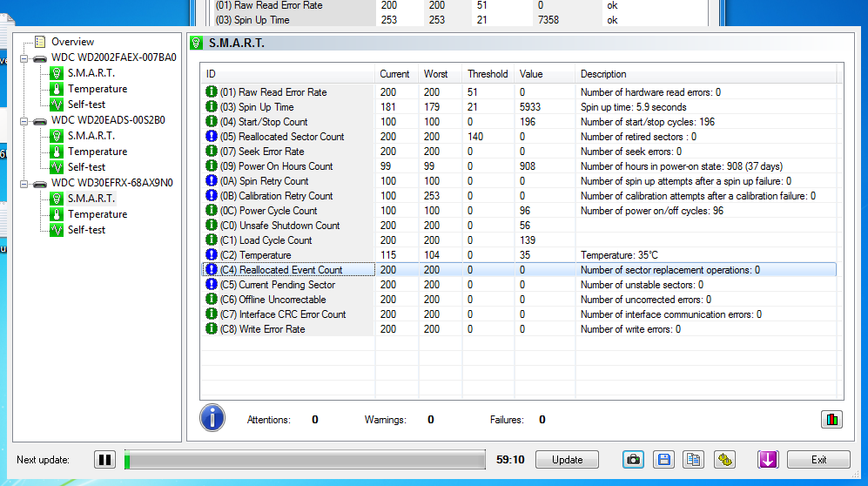The image size is (868, 486).
Task: Click the blue icon on Reallocated Sector Count row
Action: tap(211, 136)
